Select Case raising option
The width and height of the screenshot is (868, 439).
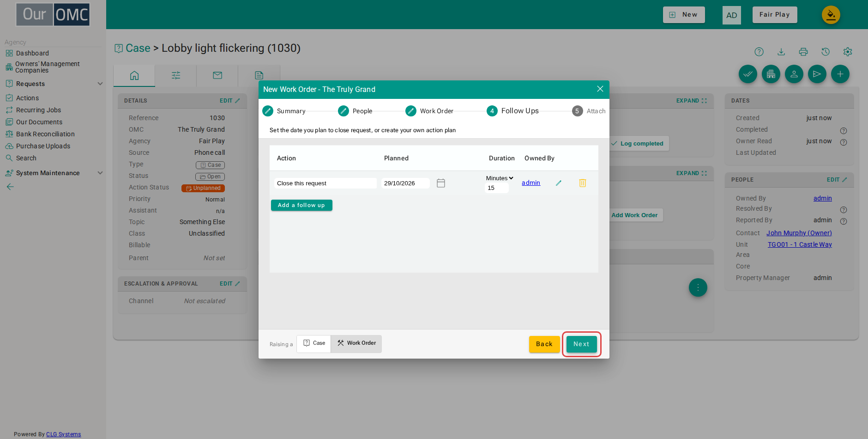[x=314, y=343]
